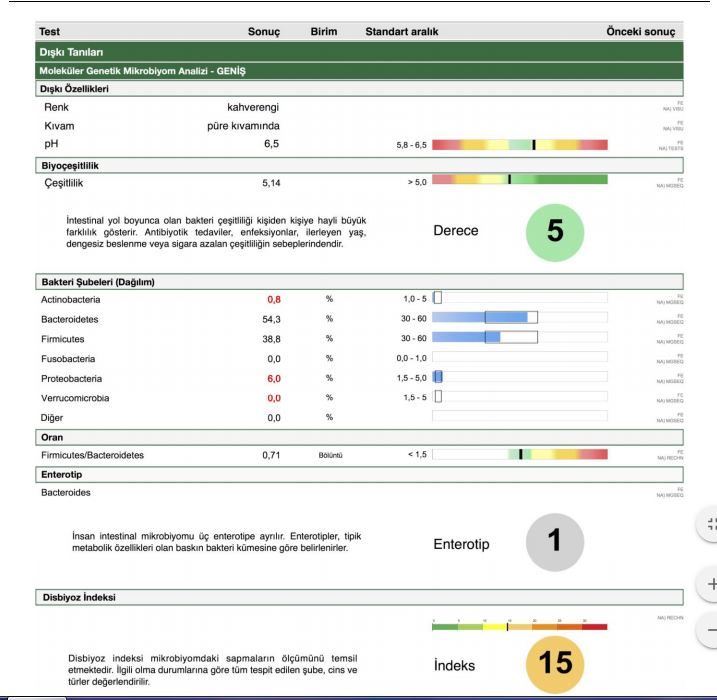Click the '38,8' result value
This screenshot has width=717, height=700.
(271, 339)
